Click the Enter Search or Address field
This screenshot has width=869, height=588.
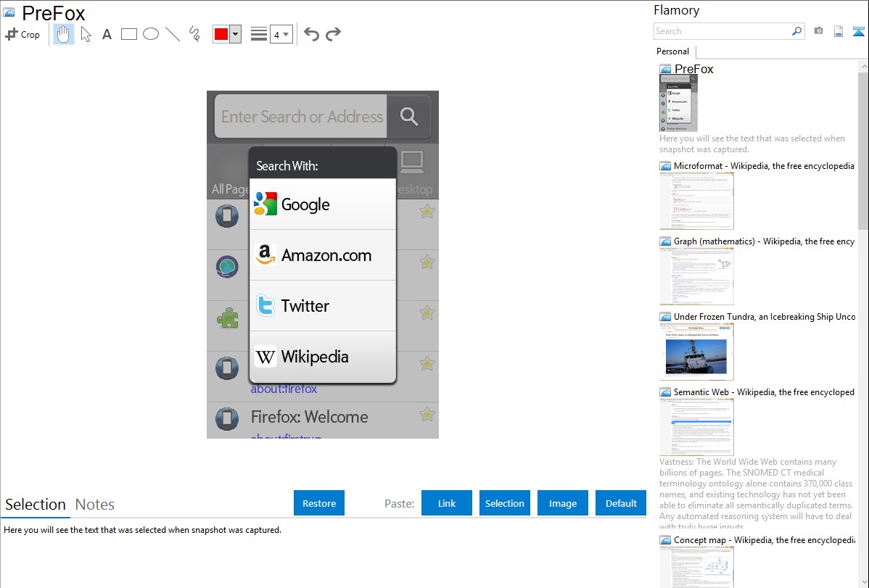tap(301, 117)
